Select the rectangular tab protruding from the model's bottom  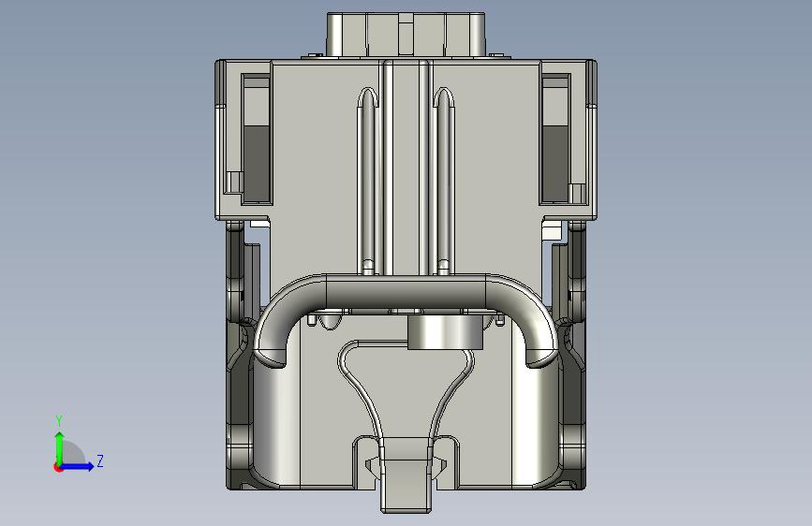(406, 475)
